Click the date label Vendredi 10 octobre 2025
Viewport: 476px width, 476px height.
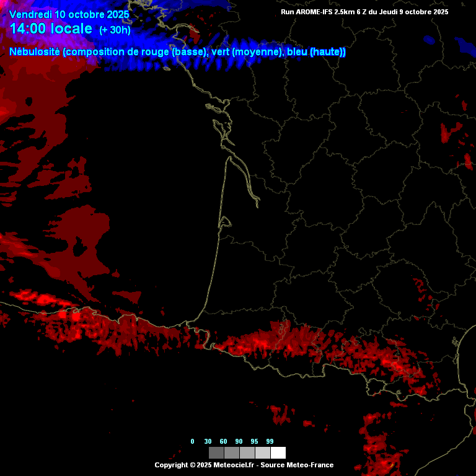pos(69,14)
